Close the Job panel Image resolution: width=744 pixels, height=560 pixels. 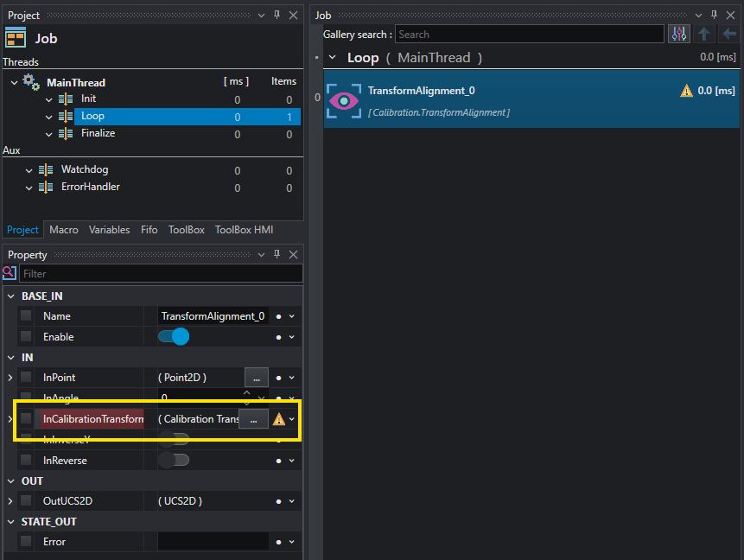(730, 16)
